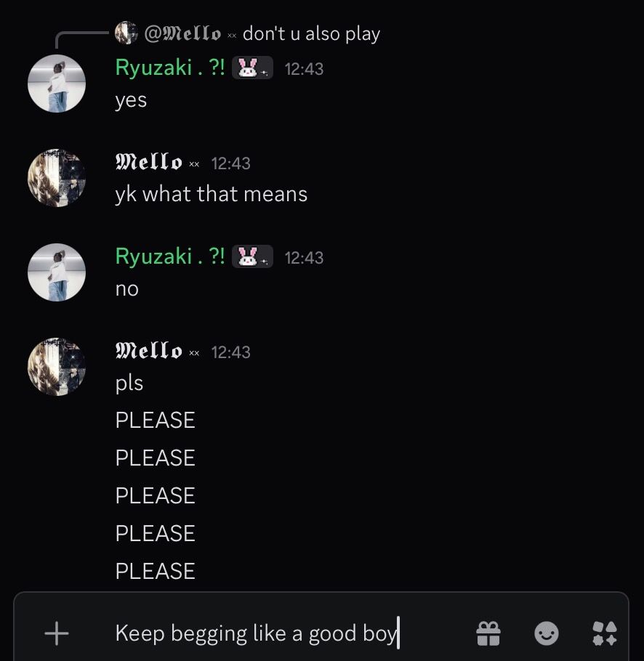Select the 'pls' message text
This screenshot has height=661, width=644.
click(129, 384)
